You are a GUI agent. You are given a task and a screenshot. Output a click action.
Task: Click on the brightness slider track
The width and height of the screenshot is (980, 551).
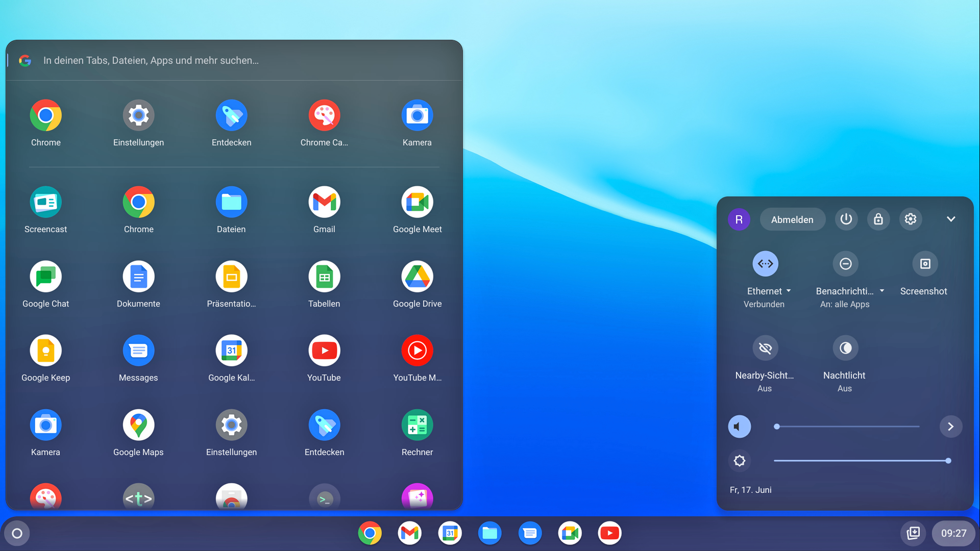click(861, 461)
